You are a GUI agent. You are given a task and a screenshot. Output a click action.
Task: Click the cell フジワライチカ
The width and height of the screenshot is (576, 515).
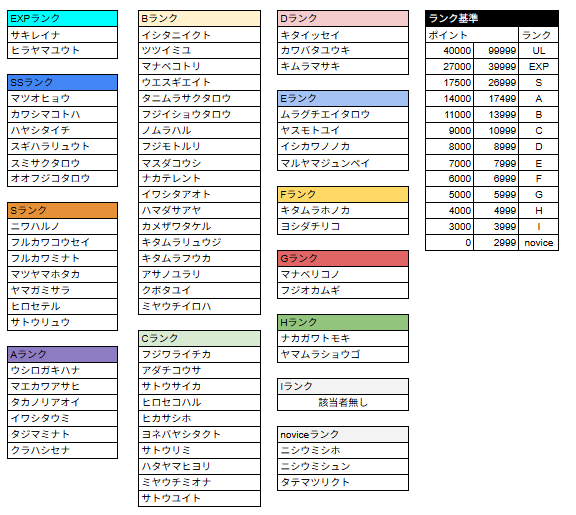[x=199, y=354]
